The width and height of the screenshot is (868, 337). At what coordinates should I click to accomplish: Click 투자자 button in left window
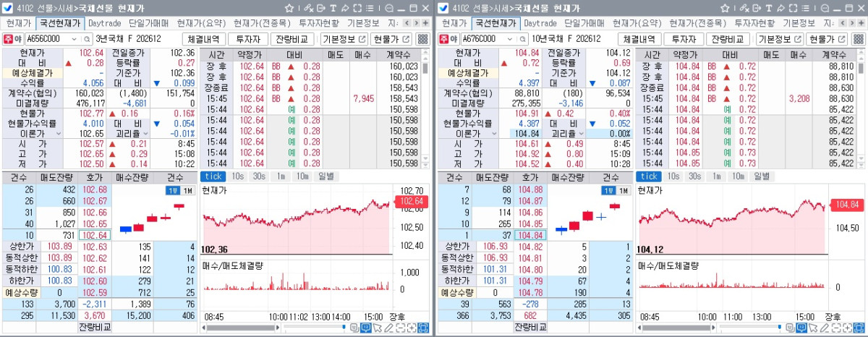[x=249, y=39]
